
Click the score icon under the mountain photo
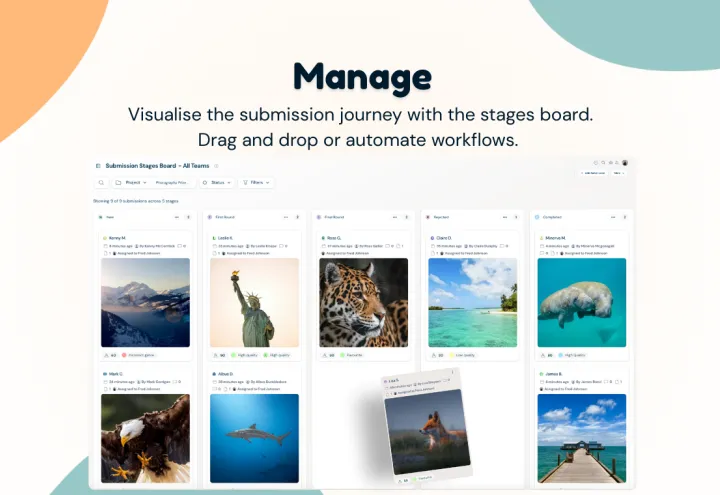pos(107,355)
